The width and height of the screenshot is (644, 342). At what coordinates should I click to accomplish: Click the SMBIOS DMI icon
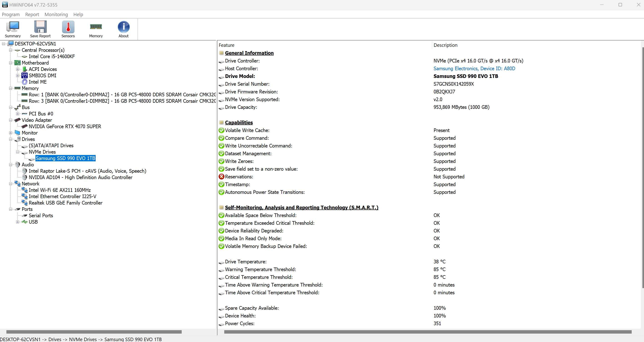pyautogui.click(x=25, y=75)
